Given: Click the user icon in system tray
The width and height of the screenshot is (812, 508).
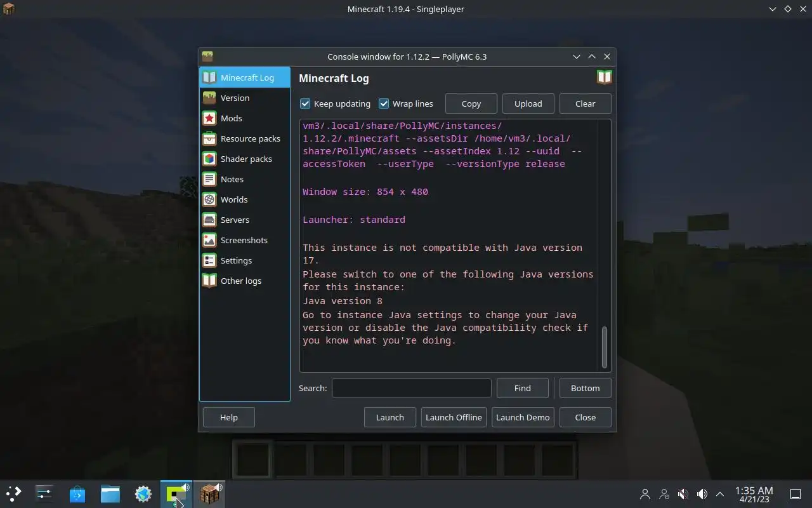Looking at the screenshot, I should coord(645,493).
